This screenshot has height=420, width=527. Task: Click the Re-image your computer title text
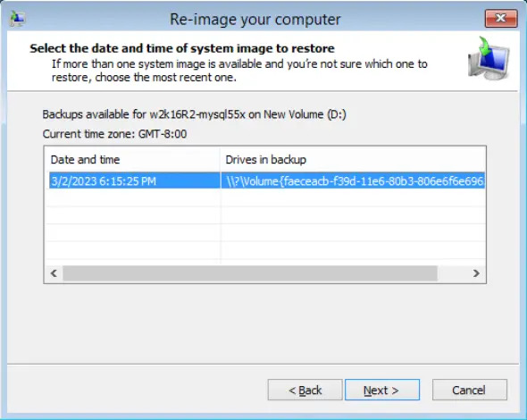[x=255, y=19]
